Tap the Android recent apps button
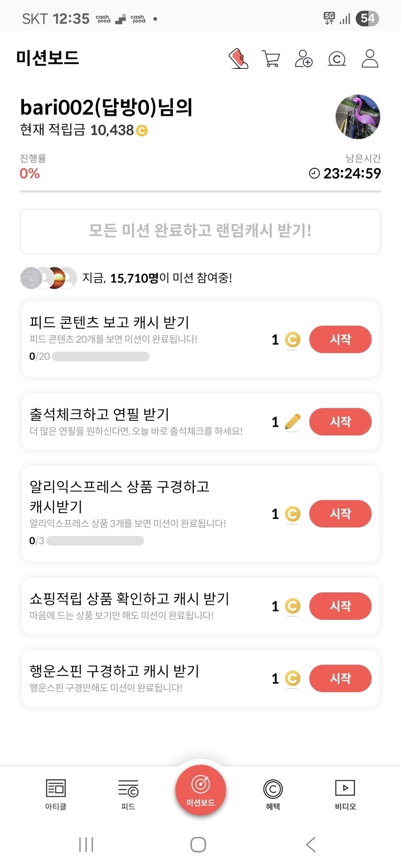Image resolution: width=401 pixels, height=868 pixels. [86, 844]
